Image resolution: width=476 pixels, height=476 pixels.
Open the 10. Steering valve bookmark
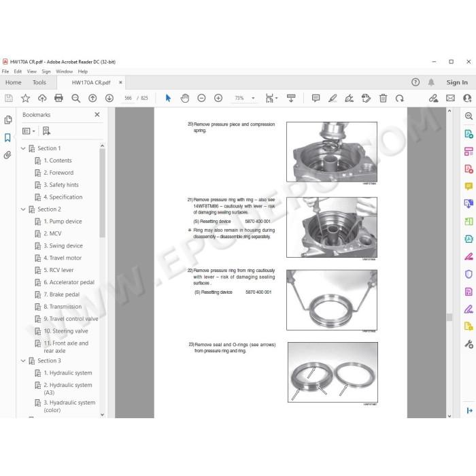pyautogui.click(x=66, y=331)
